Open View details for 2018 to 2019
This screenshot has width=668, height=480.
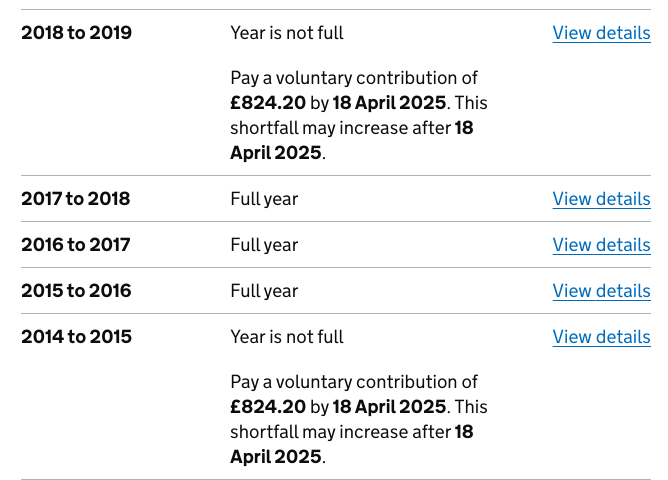(602, 33)
